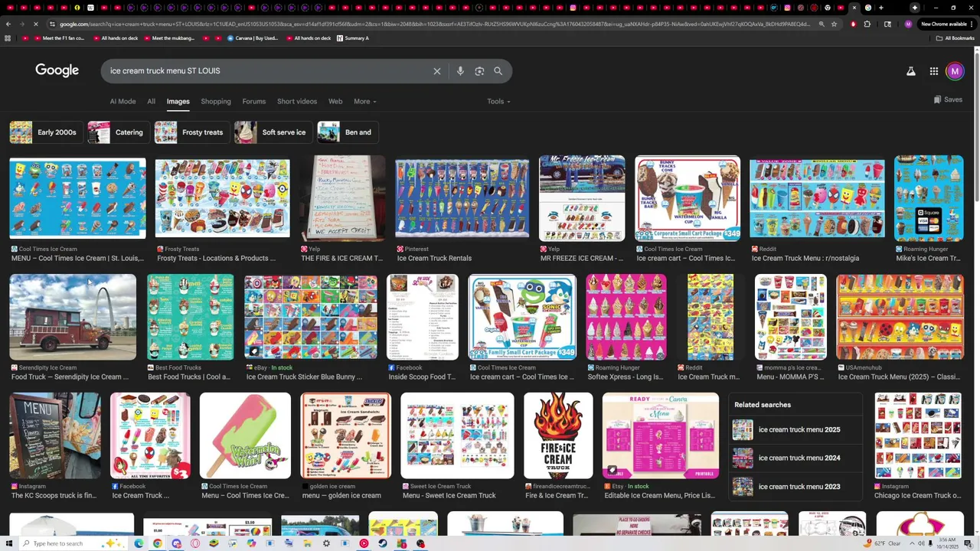Image resolution: width=980 pixels, height=551 pixels.
Task: Open the Mr. Freeze Ice Cream Yelp thumbnail
Action: [x=582, y=198]
